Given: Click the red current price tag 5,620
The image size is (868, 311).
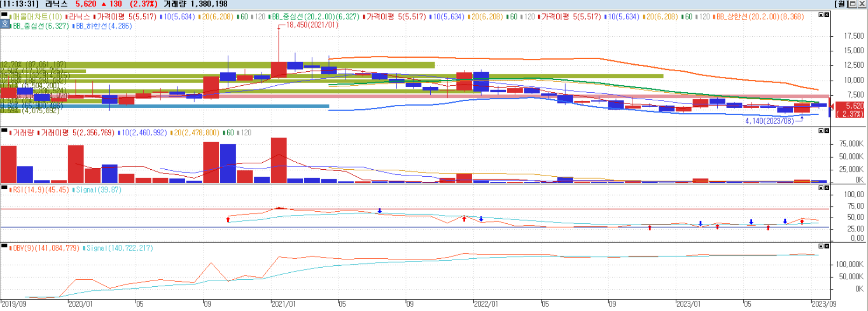Looking at the screenshot, I should click(850, 110).
